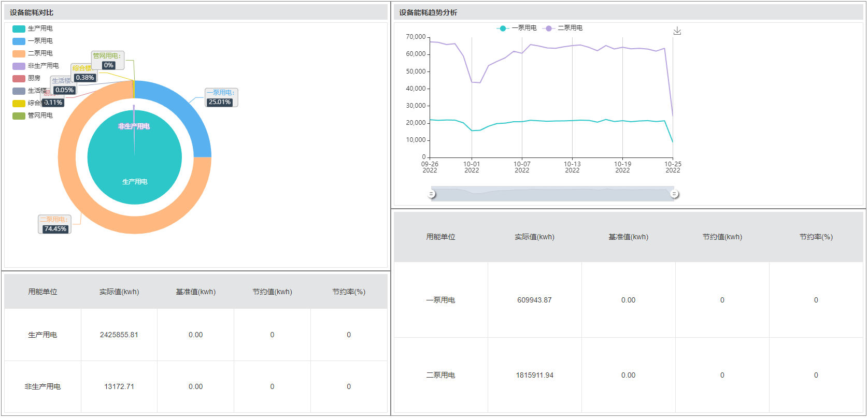Hide 二泵用电 line in trend chart legend
The image size is (868, 418).
click(x=563, y=28)
